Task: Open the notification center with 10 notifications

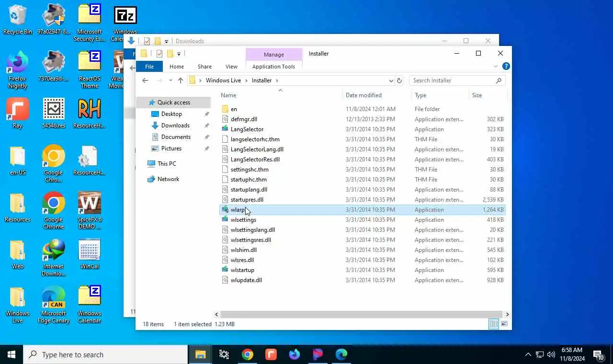Action: click(598, 355)
